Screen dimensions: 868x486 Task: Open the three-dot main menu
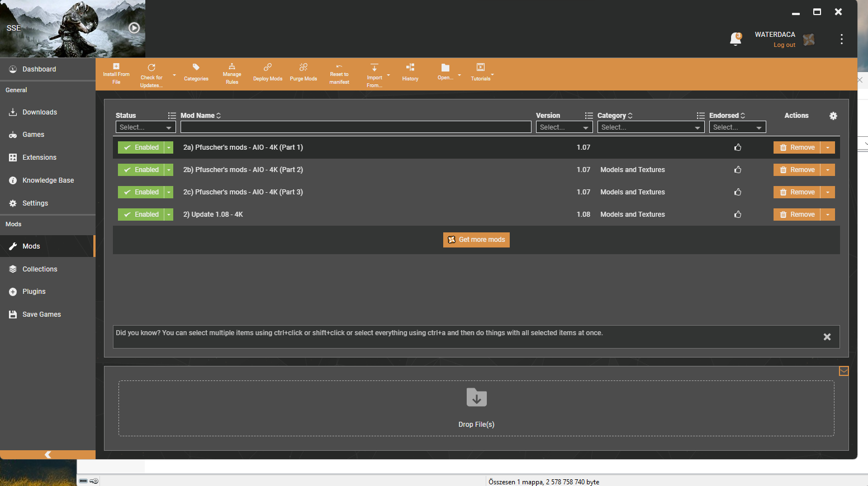841,39
